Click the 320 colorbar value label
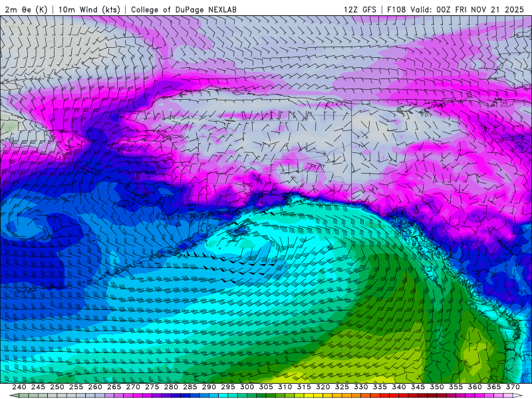Screen dimensions: 532x399 [323, 387]
